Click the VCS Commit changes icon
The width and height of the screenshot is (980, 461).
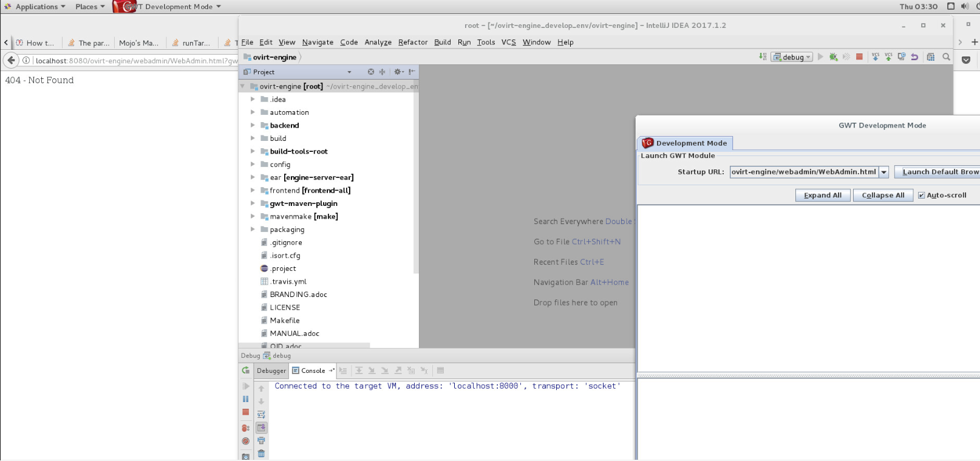click(x=888, y=57)
